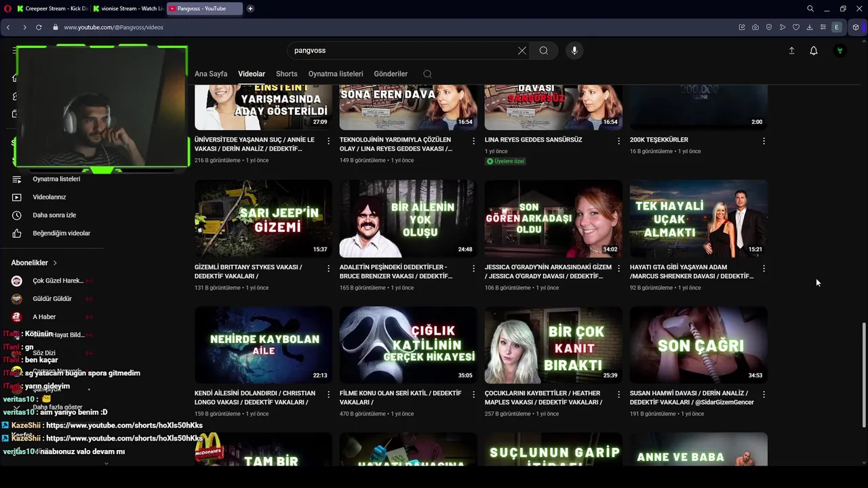Viewport: 868px width, 488px height.
Task: Click the edit page pencil icon in address bar
Action: click(742, 27)
